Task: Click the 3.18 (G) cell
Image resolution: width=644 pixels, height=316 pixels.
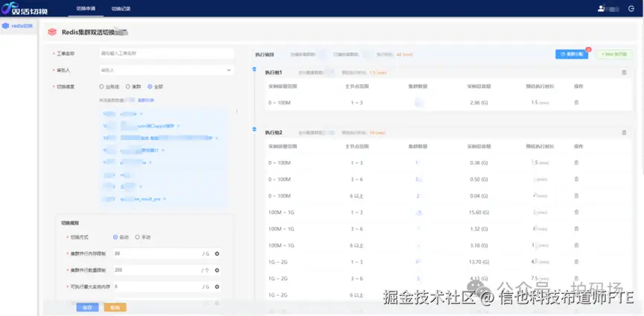Action: point(479,245)
